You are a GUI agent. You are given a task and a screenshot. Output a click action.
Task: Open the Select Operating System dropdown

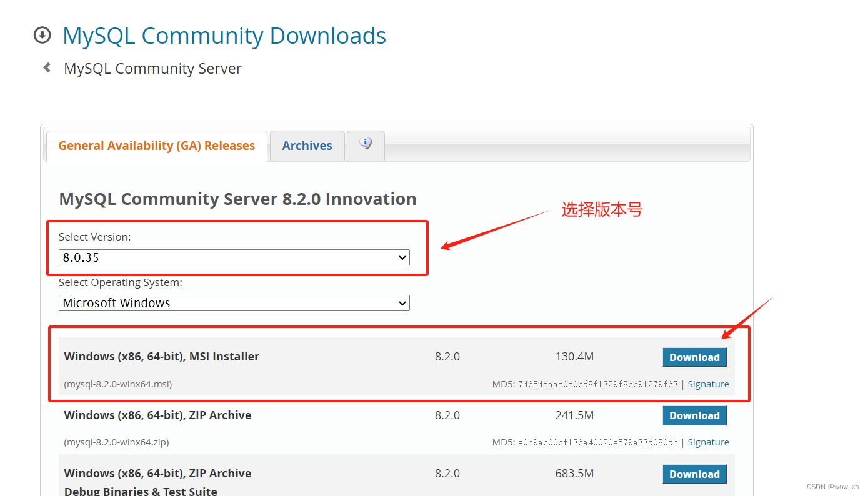tap(234, 303)
